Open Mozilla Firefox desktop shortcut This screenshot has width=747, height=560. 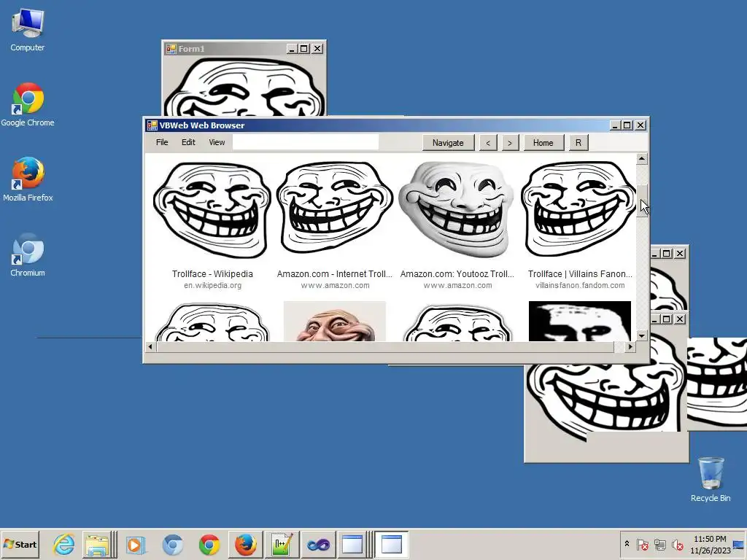click(28, 179)
